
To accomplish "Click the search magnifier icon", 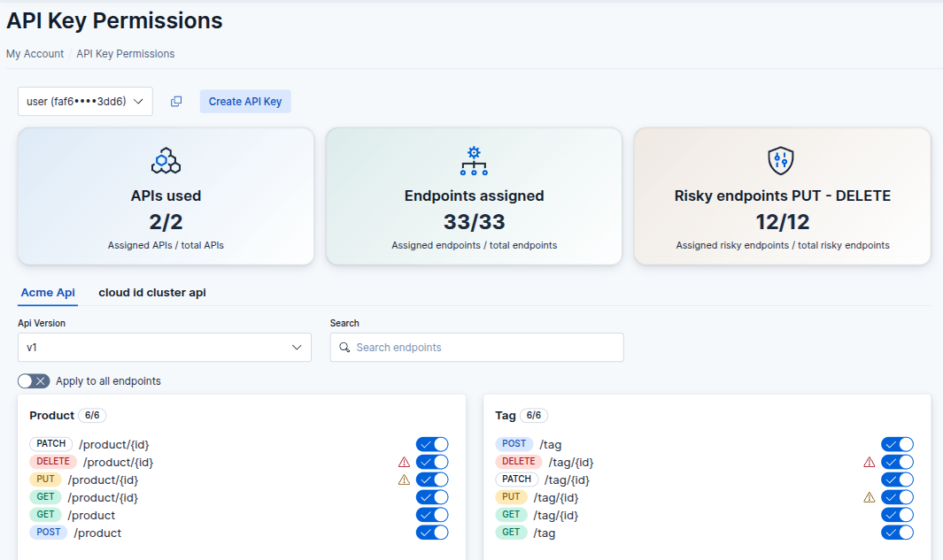I will pos(344,348).
